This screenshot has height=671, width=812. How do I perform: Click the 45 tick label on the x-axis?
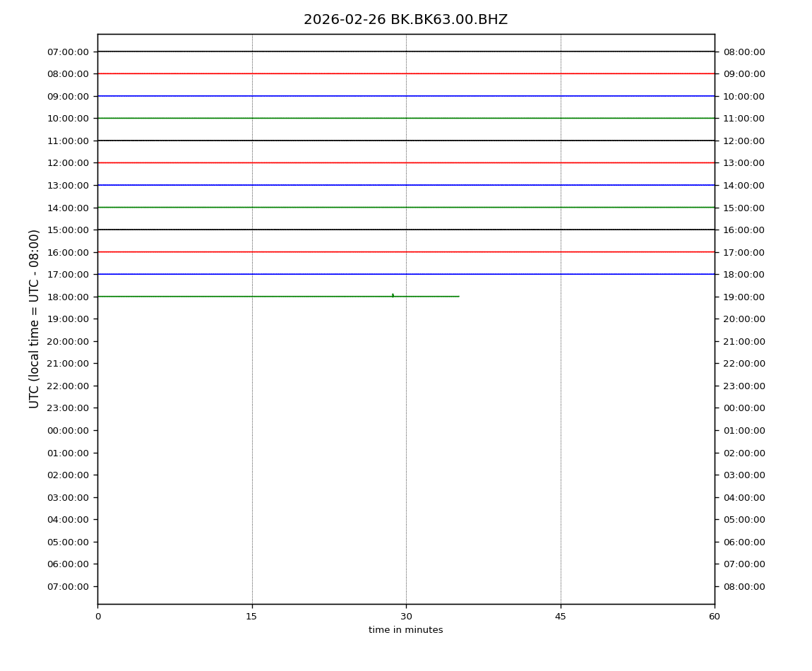pos(561,617)
